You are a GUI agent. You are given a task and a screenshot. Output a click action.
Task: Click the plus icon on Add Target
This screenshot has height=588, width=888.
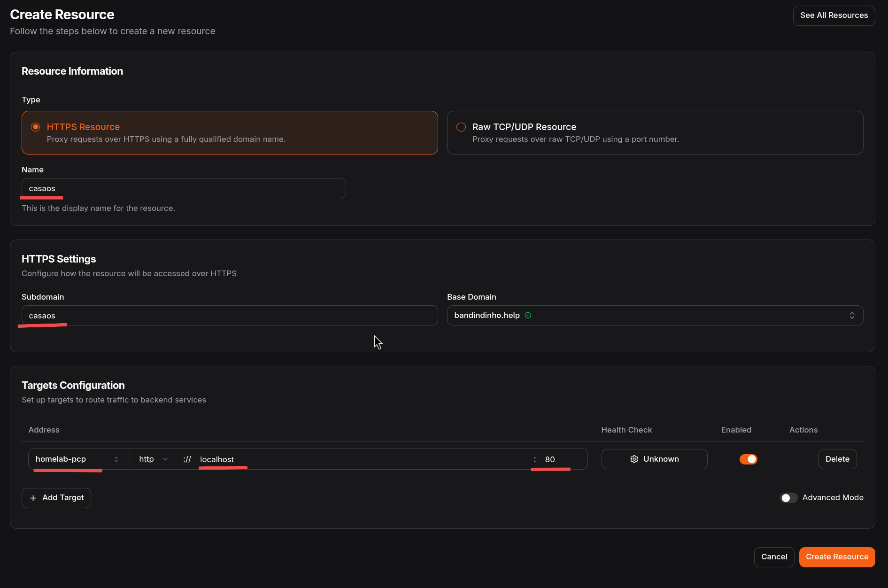tap(32, 498)
